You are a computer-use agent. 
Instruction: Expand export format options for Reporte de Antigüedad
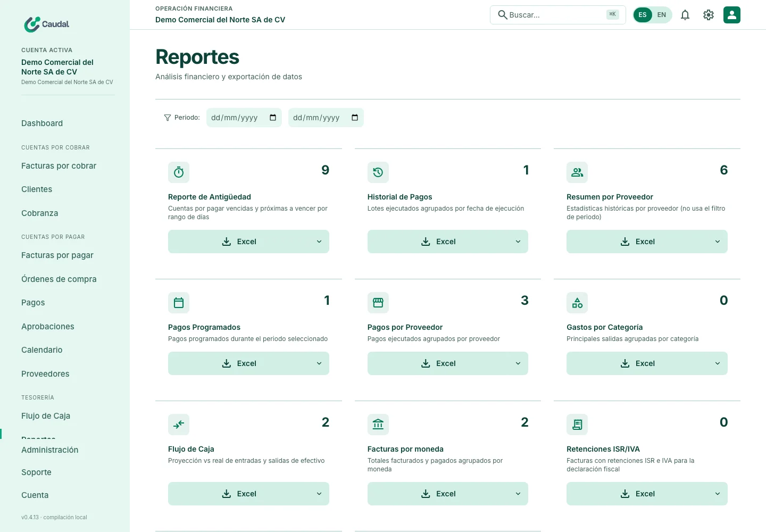tap(319, 242)
